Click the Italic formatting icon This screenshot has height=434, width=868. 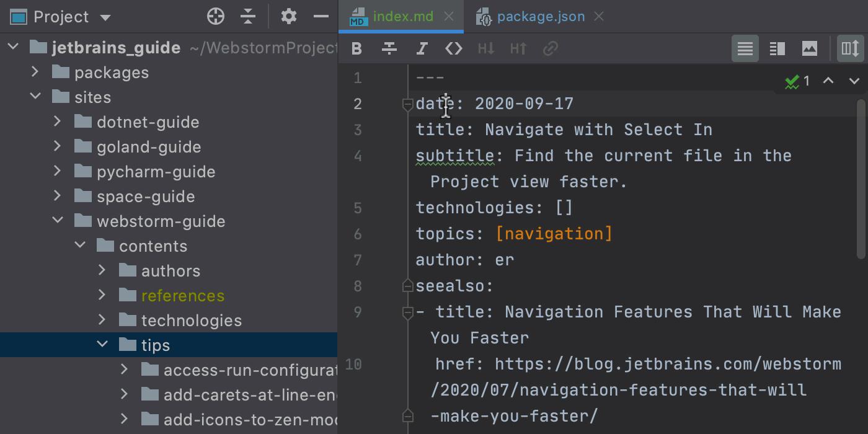click(422, 48)
